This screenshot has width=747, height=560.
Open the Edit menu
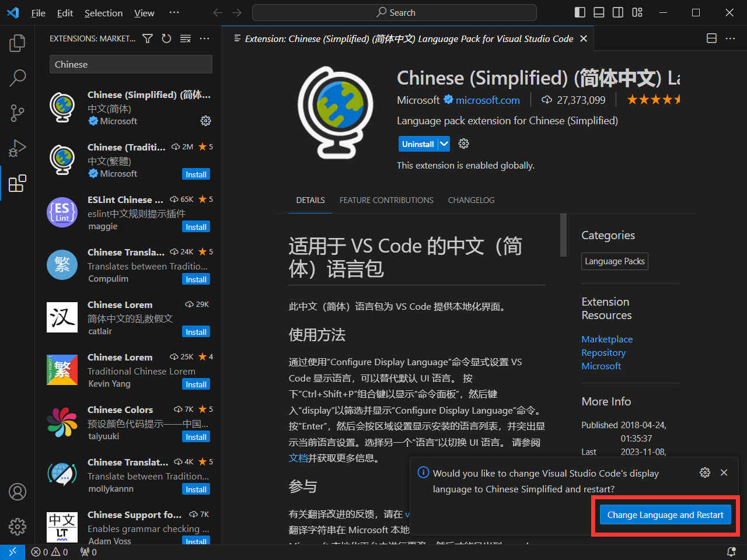click(65, 13)
